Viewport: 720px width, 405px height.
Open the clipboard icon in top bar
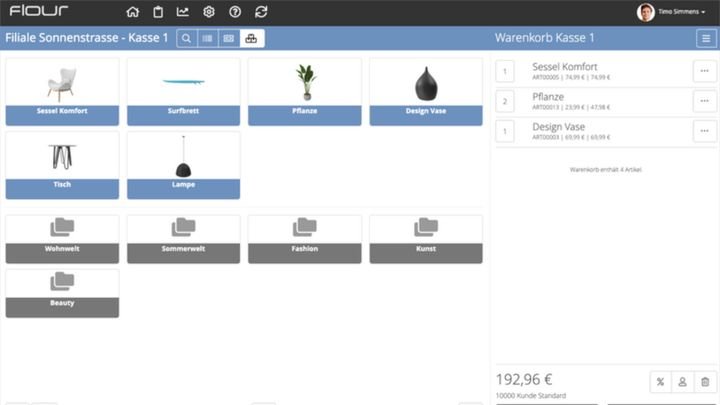(x=158, y=12)
